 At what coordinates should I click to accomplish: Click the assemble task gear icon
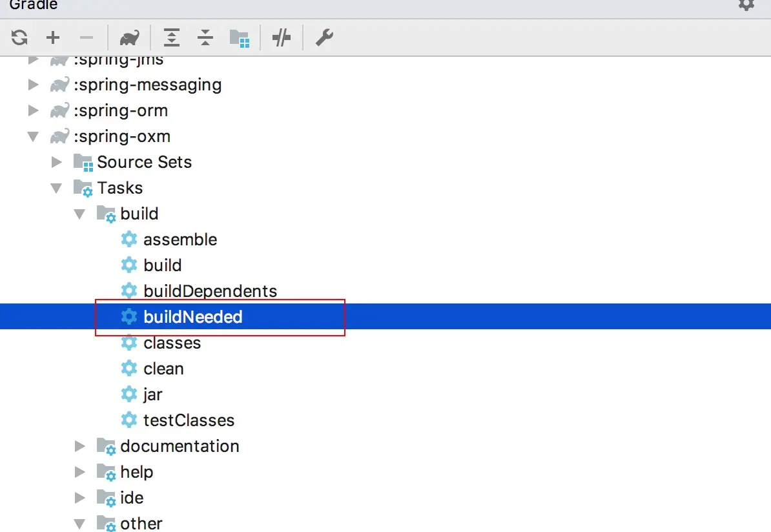[x=129, y=240]
